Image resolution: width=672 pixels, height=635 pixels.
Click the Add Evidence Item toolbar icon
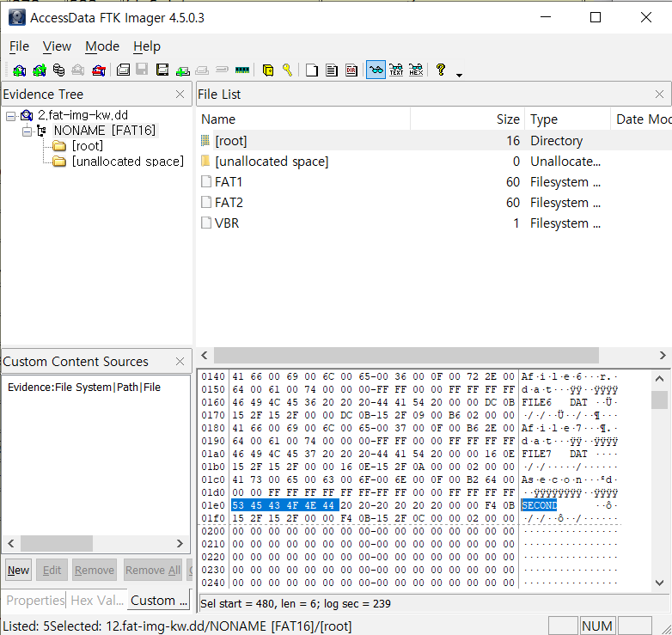pyautogui.click(x=19, y=70)
